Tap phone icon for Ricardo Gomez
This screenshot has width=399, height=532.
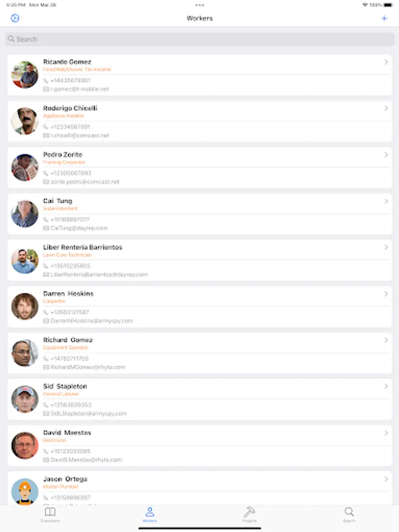[x=46, y=80]
